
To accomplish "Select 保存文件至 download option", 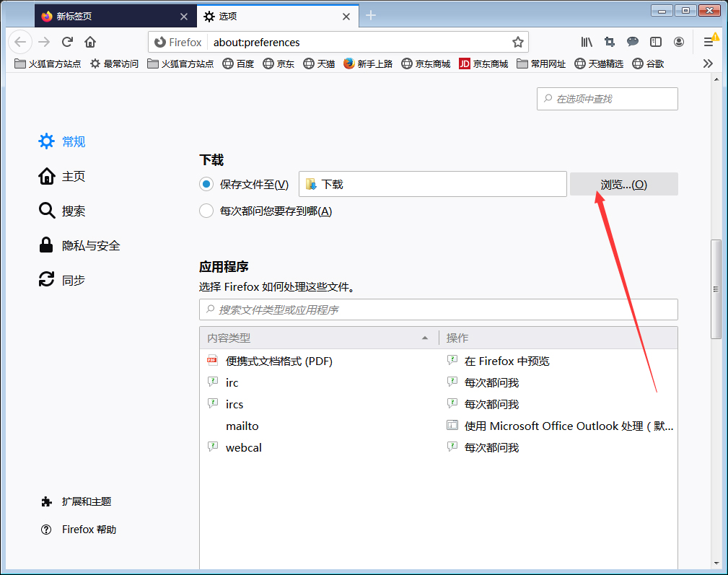I will point(206,184).
